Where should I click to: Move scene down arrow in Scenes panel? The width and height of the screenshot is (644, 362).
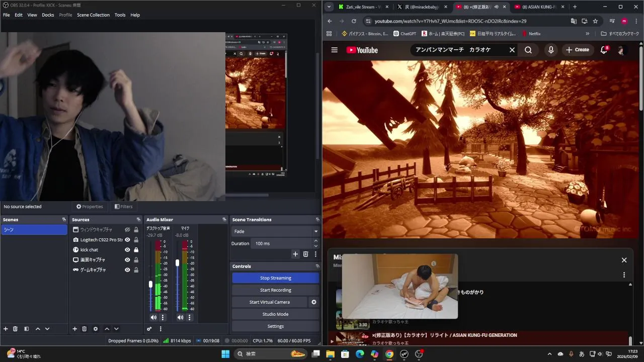point(47,329)
